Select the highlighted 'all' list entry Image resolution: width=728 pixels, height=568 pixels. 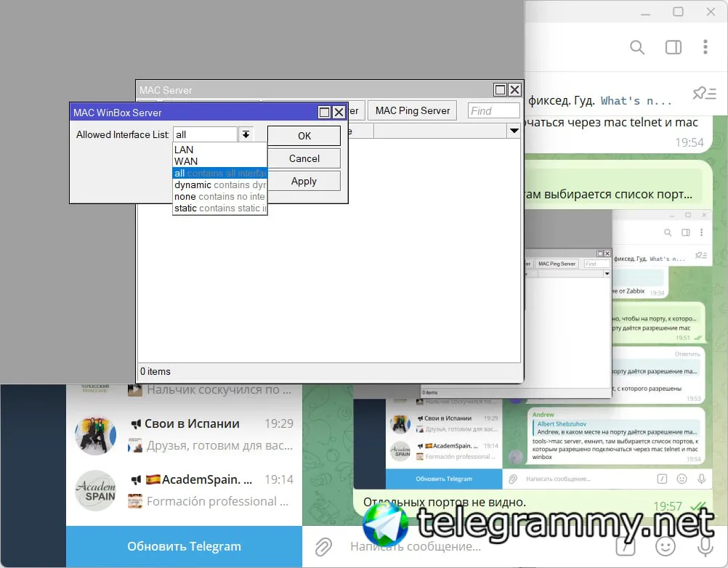pyautogui.click(x=219, y=173)
